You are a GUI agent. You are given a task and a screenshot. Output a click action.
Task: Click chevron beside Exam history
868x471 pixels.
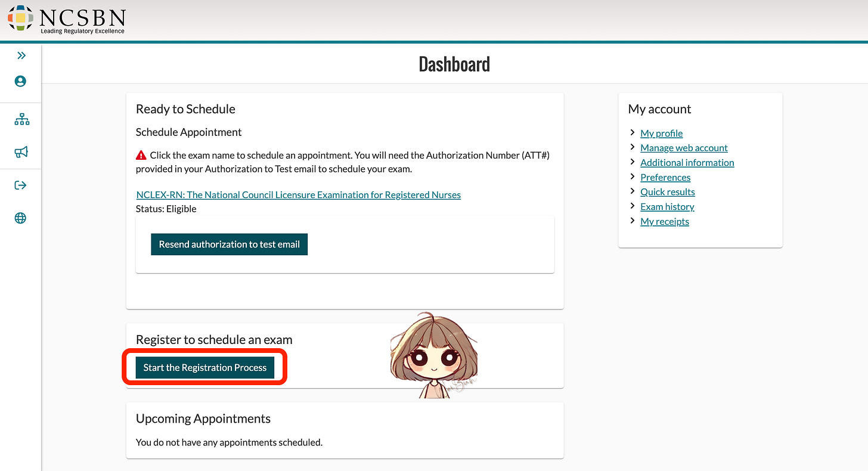pos(633,206)
